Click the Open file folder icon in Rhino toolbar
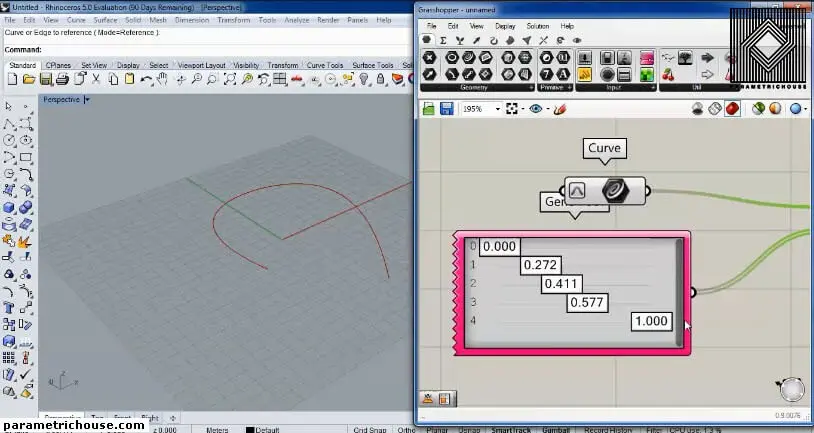This screenshot has height=433, width=814. click(x=28, y=79)
